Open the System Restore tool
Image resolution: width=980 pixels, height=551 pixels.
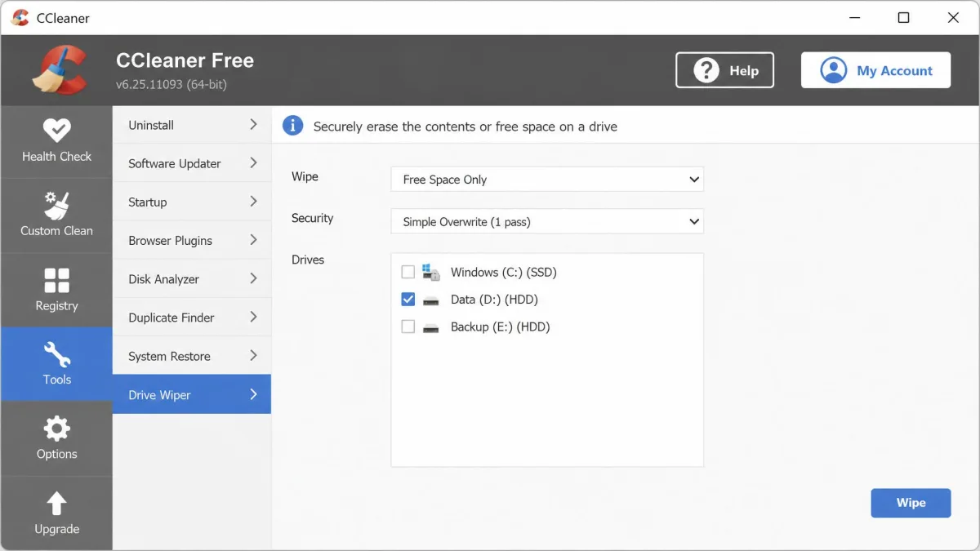[x=192, y=356]
